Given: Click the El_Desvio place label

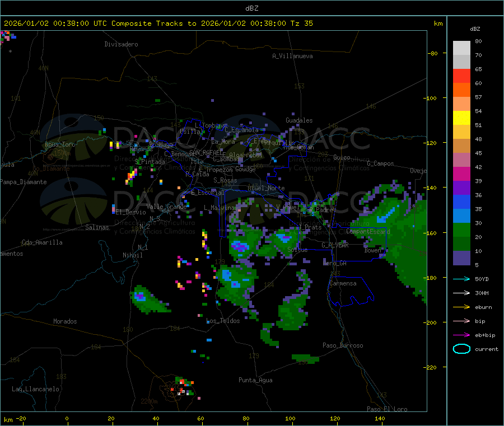Looking at the screenshot, I should [131, 212].
